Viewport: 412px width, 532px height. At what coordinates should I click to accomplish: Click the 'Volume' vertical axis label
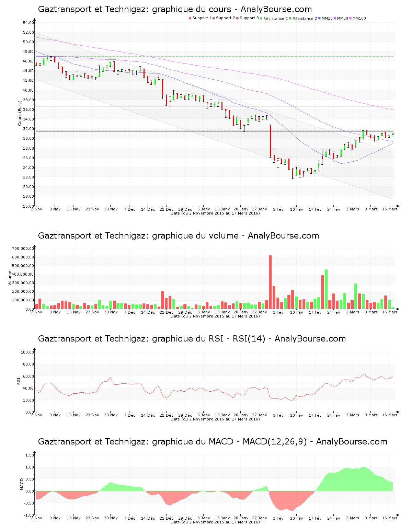[x=10, y=278]
